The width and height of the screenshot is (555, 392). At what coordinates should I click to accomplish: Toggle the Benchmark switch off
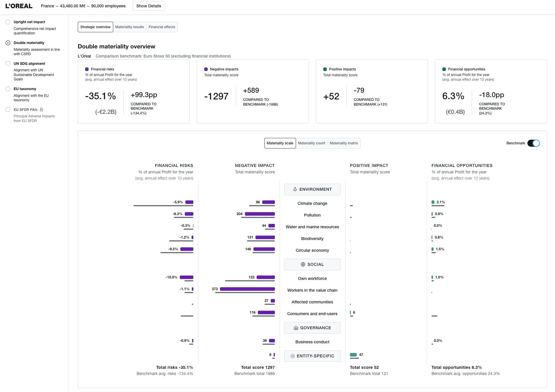534,143
